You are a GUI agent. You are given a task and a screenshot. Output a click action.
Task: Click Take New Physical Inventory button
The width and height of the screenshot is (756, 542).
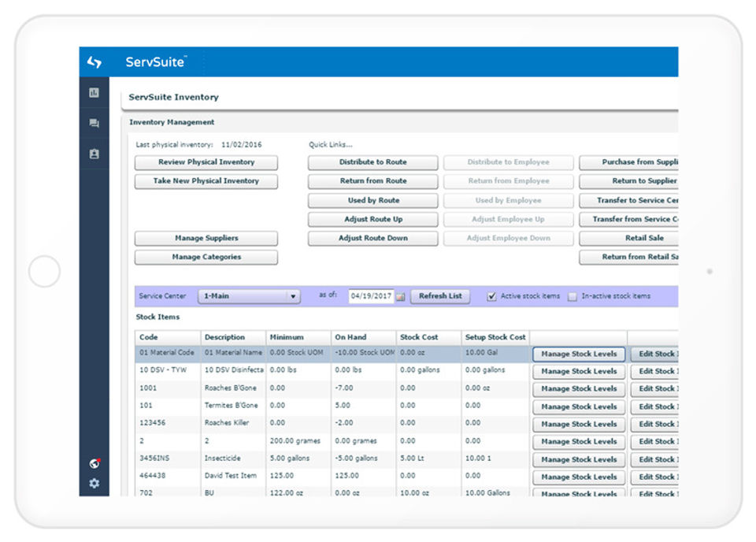206,181
